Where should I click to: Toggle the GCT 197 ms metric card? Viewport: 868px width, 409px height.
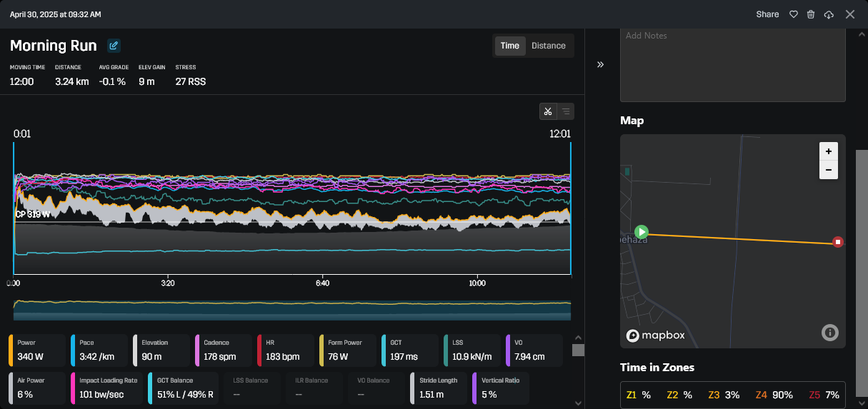(x=409, y=350)
